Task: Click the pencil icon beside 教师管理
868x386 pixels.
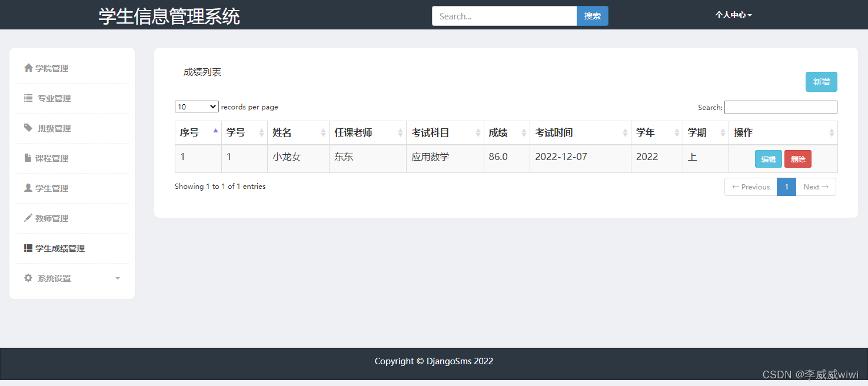Action: 28,218
